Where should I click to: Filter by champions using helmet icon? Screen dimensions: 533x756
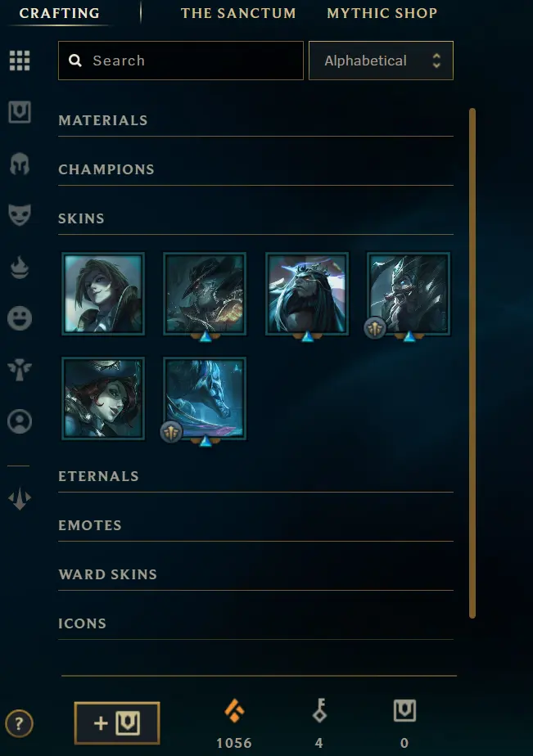coord(20,164)
